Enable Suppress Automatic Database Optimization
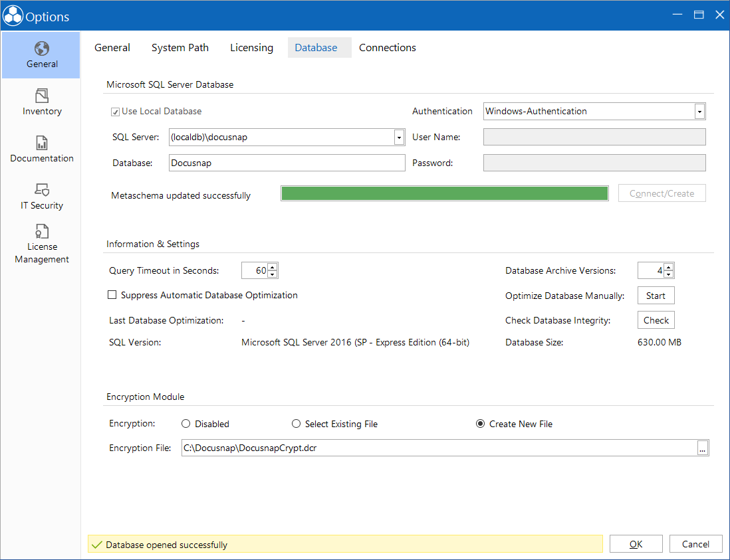 pos(112,295)
